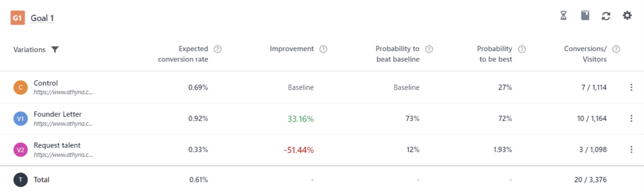This screenshot has height=192, width=644.
Task: Click the hourglass icon in the header
Action: (x=563, y=16)
